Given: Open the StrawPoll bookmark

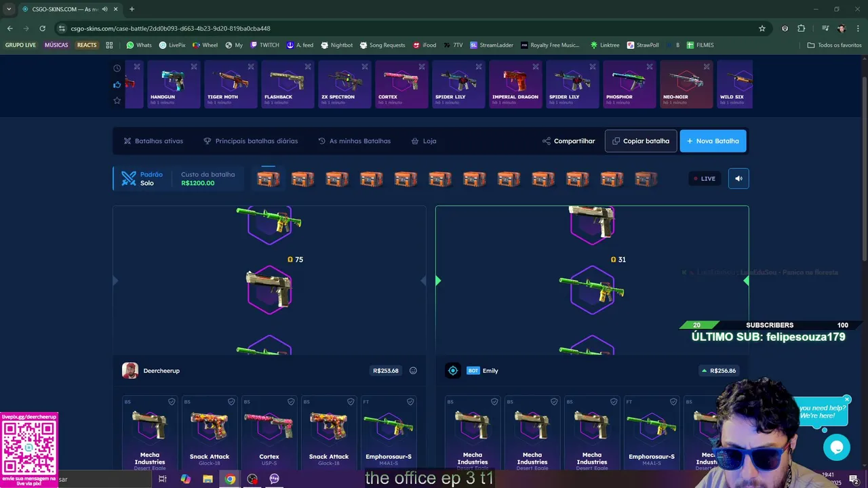Looking at the screenshot, I should pos(642,45).
